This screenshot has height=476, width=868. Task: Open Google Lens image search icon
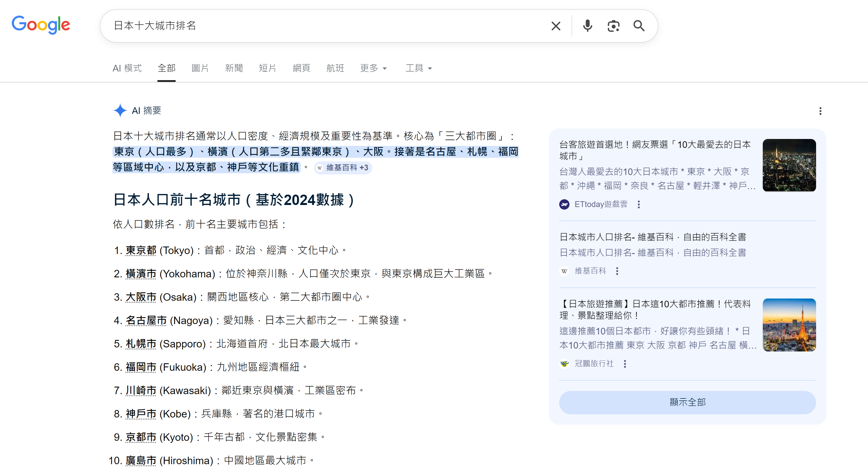click(x=613, y=26)
